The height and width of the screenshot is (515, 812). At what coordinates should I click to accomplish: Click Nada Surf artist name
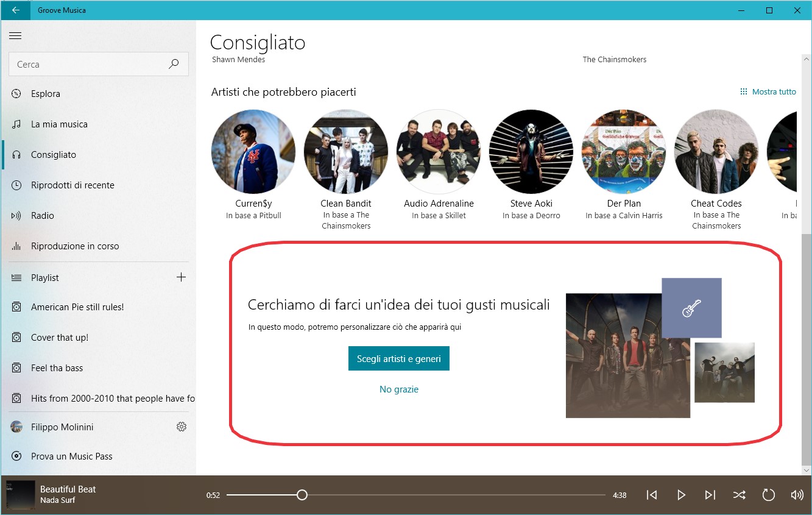point(58,500)
